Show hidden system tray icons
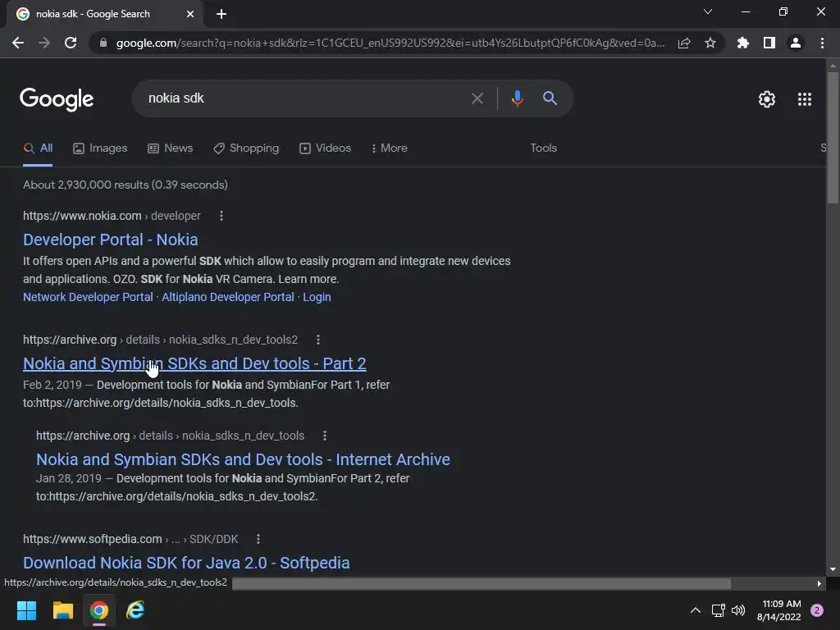Image resolution: width=840 pixels, height=630 pixels. (x=696, y=610)
